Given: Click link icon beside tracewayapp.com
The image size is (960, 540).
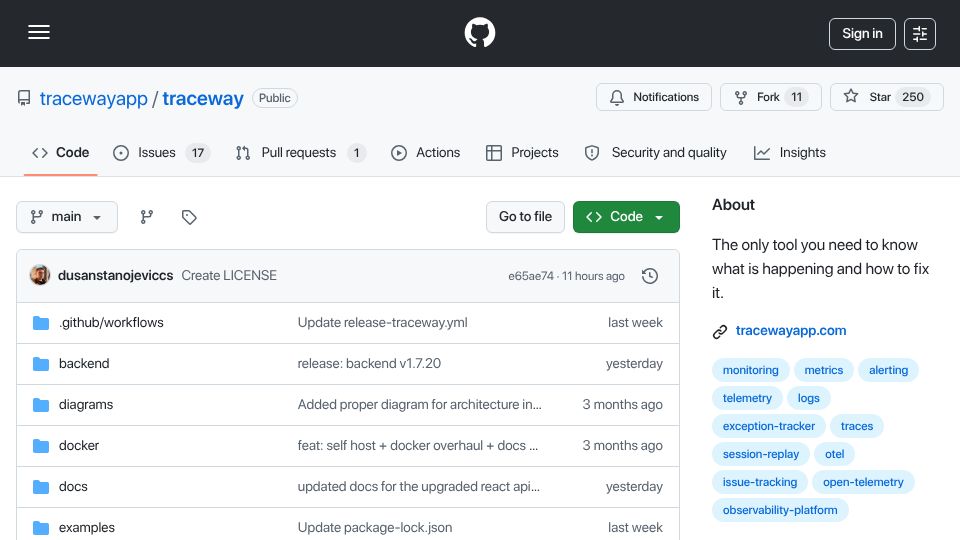Looking at the screenshot, I should pos(720,331).
